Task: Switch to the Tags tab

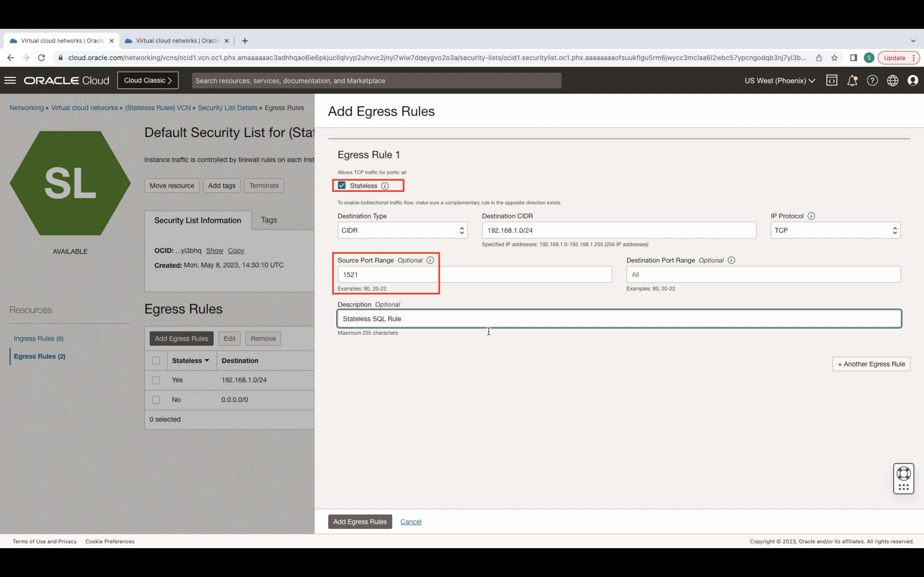Action: [x=269, y=220]
